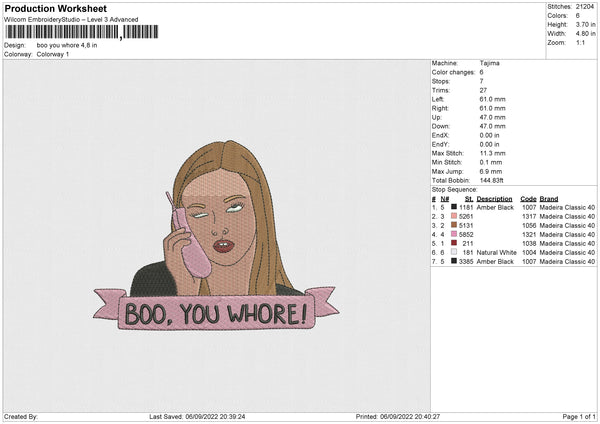Click the Trims value 27

coord(483,90)
